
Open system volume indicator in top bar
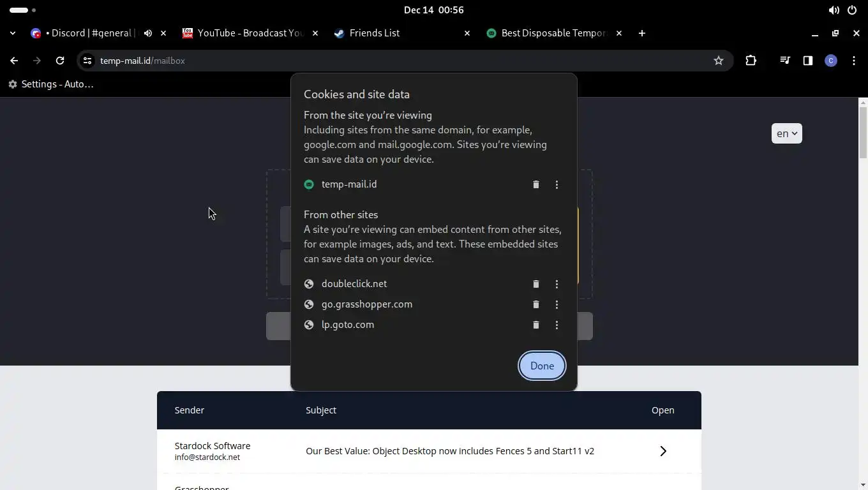pyautogui.click(x=834, y=10)
